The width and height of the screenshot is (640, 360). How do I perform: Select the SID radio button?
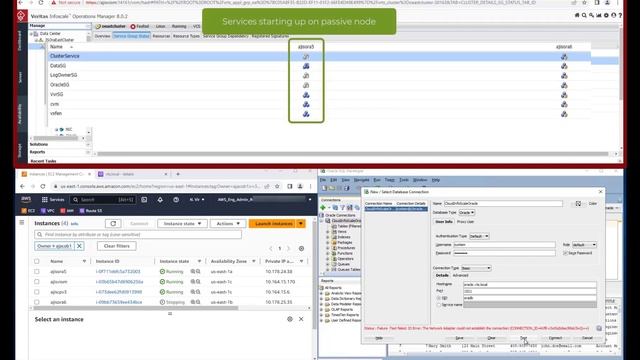[x=439, y=298]
